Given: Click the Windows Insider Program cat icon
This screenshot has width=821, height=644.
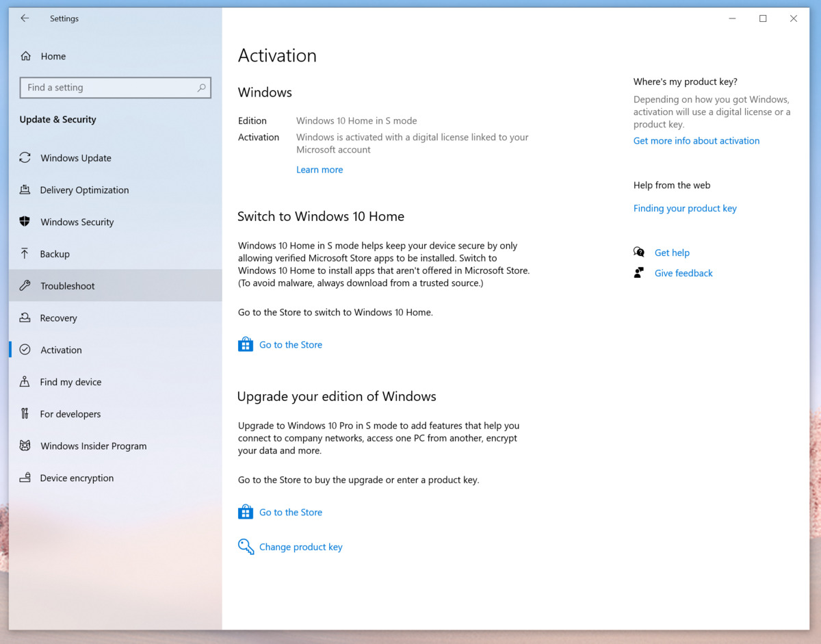Looking at the screenshot, I should pyautogui.click(x=25, y=446).
